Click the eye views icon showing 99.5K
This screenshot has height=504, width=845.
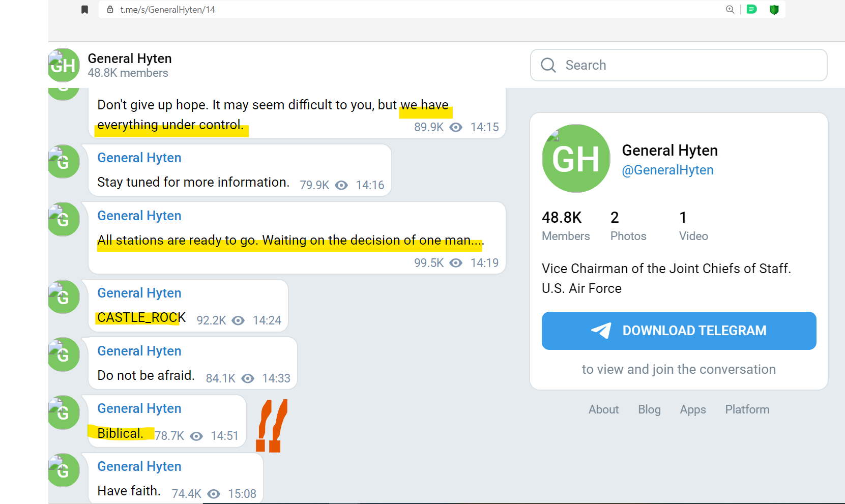pyautogui.click(x=456, y=263)
